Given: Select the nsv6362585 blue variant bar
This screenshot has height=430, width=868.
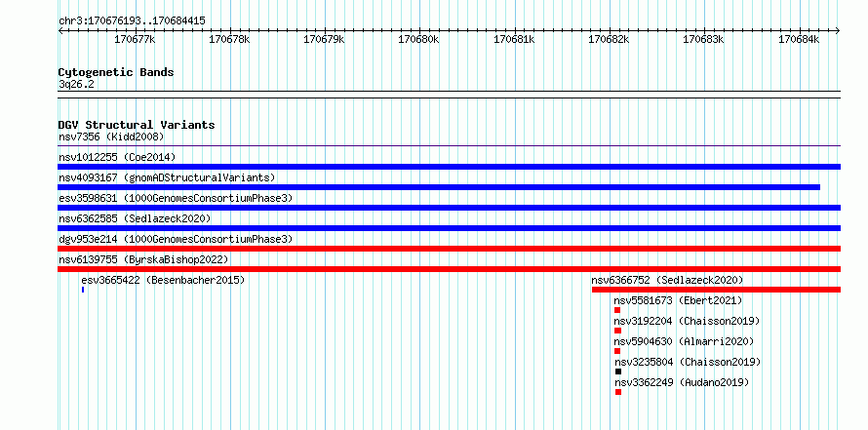Looking at the screenshot, I should [449, 228].
